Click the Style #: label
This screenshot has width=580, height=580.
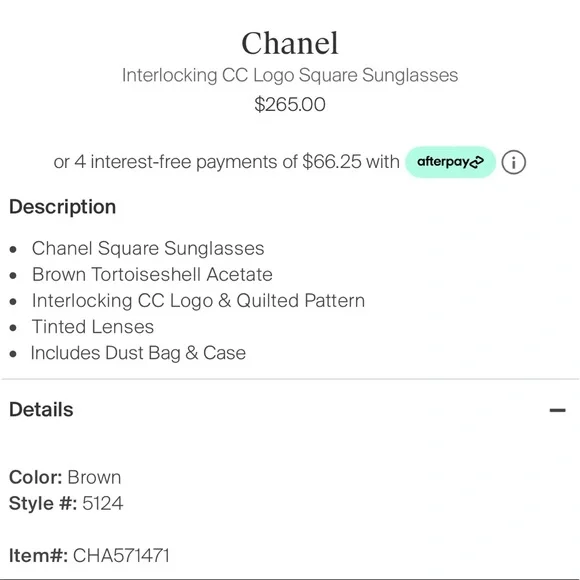point(43,503)
